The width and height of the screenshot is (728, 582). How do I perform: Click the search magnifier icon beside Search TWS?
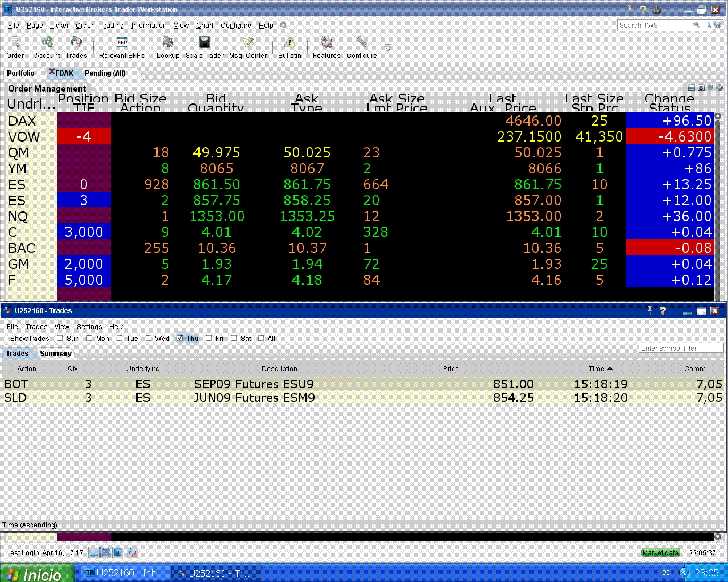coord(696,25)
